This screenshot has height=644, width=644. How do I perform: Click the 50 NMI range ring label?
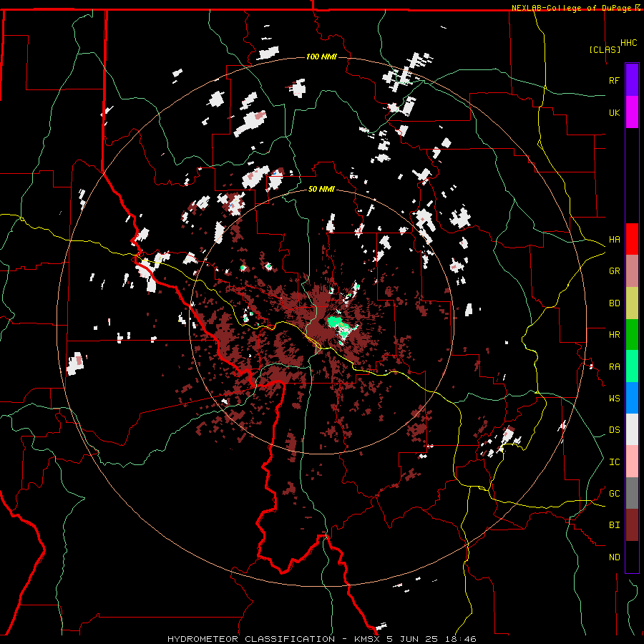point(321,190)
